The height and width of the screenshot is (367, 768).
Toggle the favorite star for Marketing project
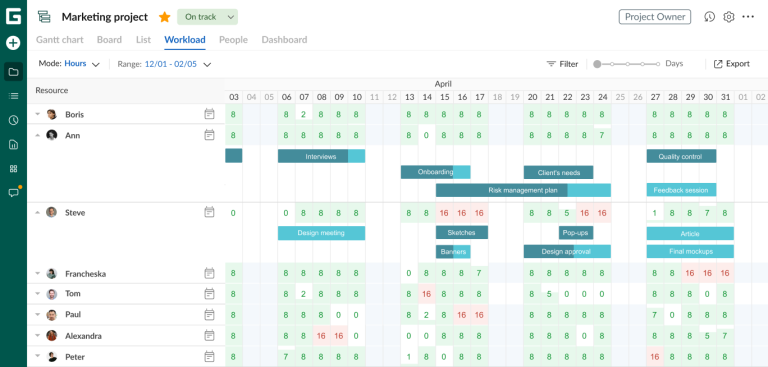[165, 17]
